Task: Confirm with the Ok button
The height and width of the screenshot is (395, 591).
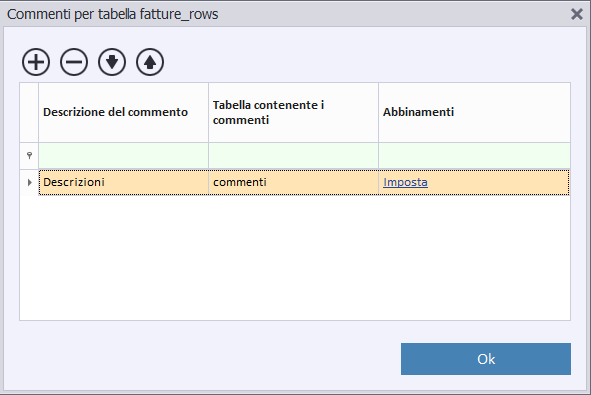Action: click(485, 359)
